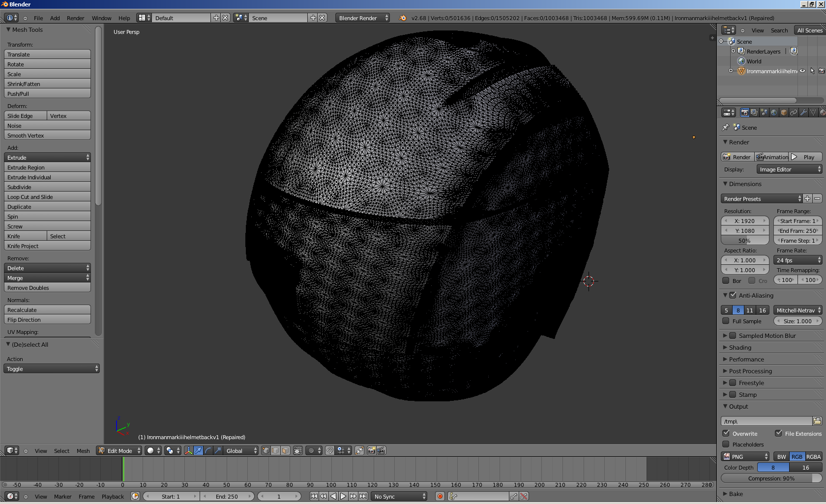The image size is (826, 504).
Task: Open Constraints properties chain tab
Action: pos(794,112)
